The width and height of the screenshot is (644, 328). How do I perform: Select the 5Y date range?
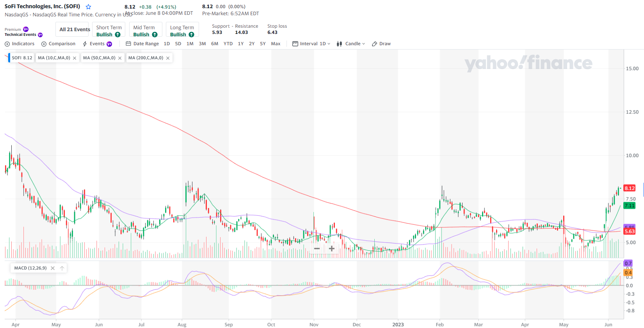263,44
